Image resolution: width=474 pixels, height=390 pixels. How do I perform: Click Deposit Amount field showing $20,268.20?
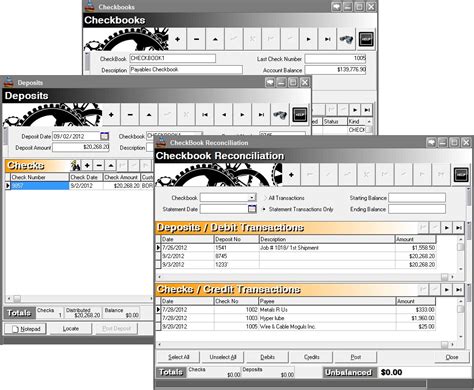[81, 147]
